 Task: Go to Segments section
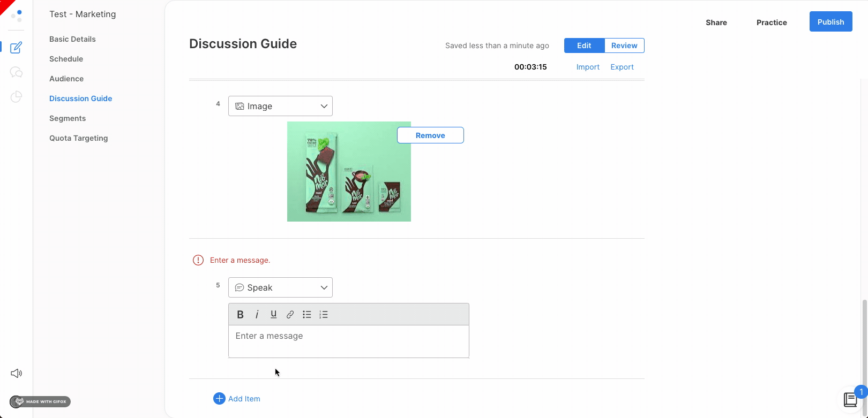tap(68, 118)
